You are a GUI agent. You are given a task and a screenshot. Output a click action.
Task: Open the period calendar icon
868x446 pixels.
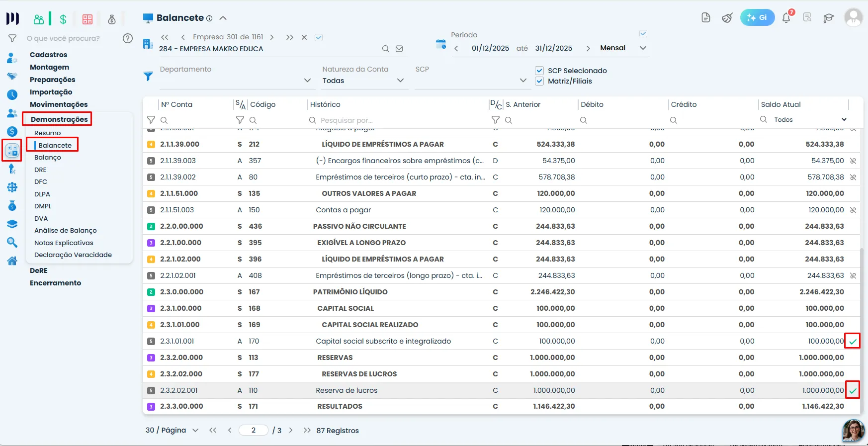[x=441, y=44]
